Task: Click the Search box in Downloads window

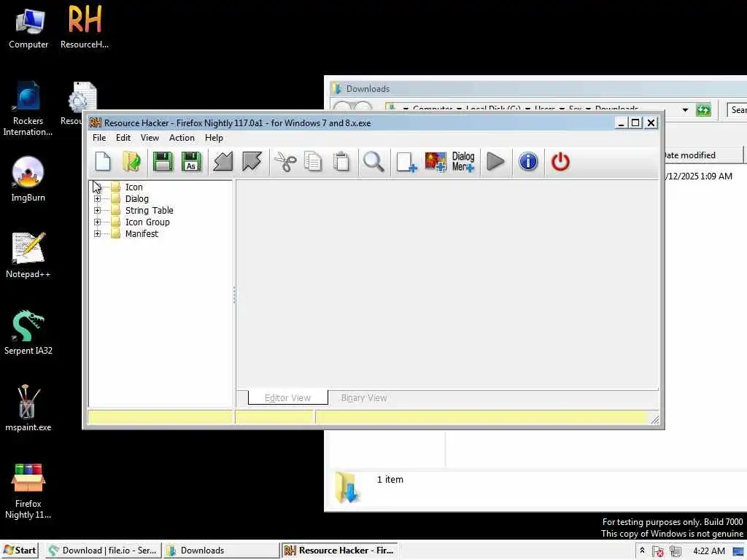Action: (x=737, y=110)
